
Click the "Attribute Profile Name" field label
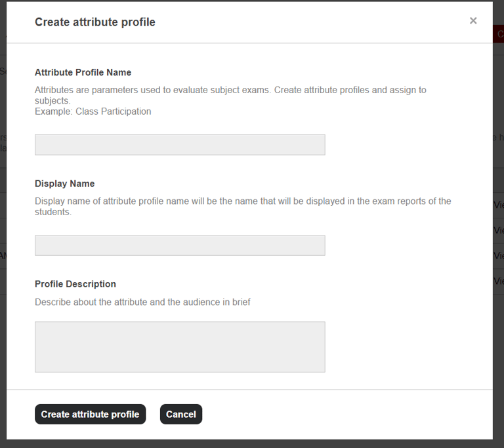tap(83, 73)
